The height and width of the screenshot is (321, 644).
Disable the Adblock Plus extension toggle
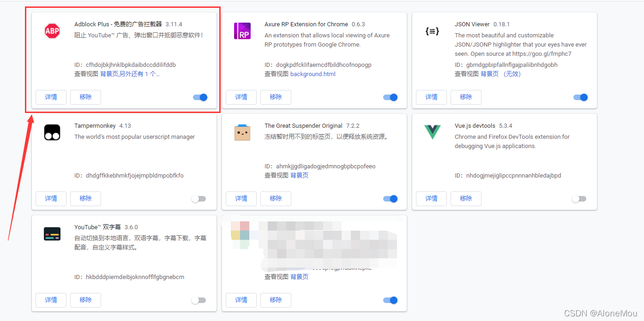(x=200, y=97)
